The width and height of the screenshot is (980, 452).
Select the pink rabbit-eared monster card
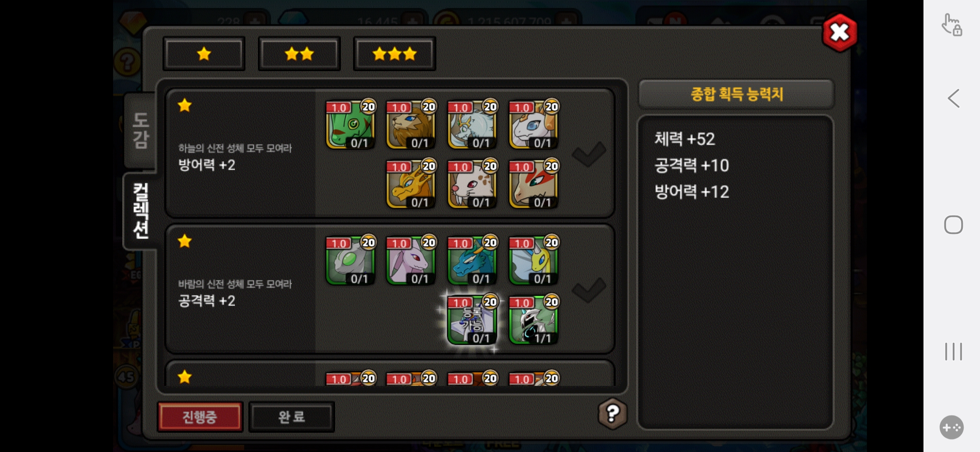411,260
